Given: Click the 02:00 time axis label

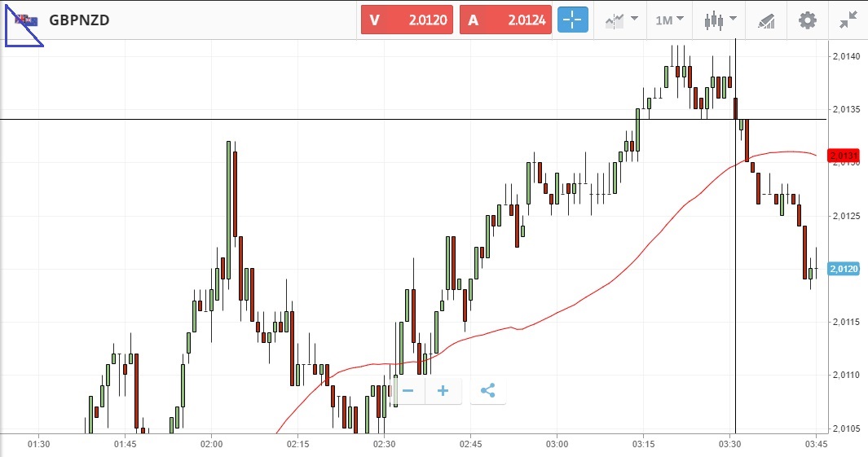Looking at the screenshot, I should click(211, 444).
